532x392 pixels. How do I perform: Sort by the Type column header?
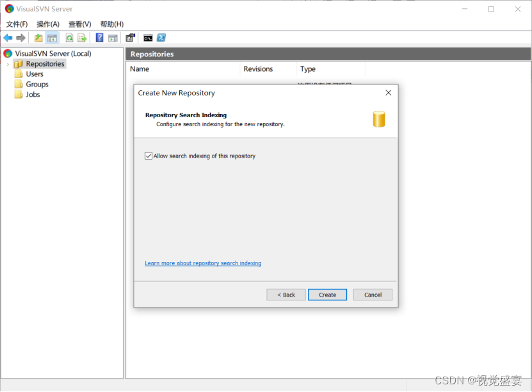[331, 69]
